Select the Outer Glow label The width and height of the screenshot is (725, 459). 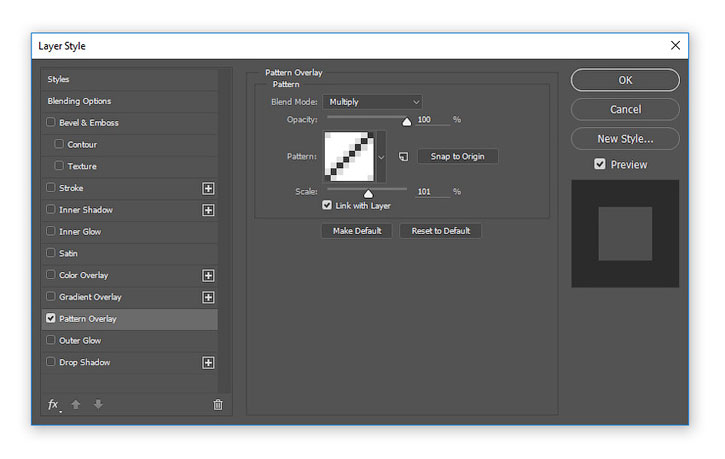coord(80,341)
